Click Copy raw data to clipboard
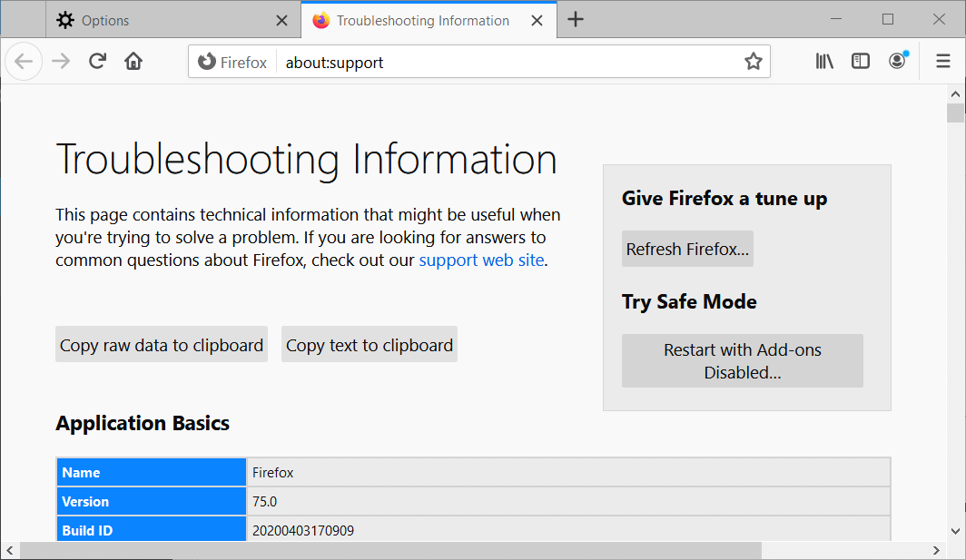This screenshot has width=966, height=560. point(162,344)
